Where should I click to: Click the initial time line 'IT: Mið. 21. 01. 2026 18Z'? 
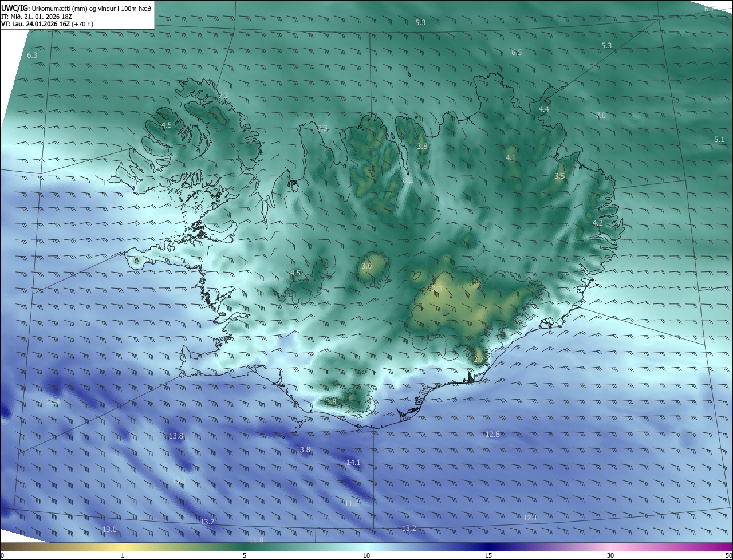coord(37,16)
